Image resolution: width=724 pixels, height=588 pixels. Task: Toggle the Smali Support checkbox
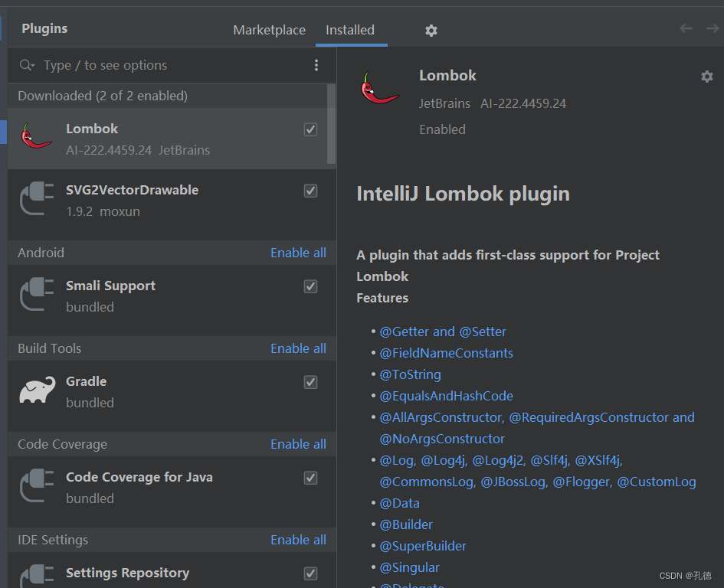311,286
